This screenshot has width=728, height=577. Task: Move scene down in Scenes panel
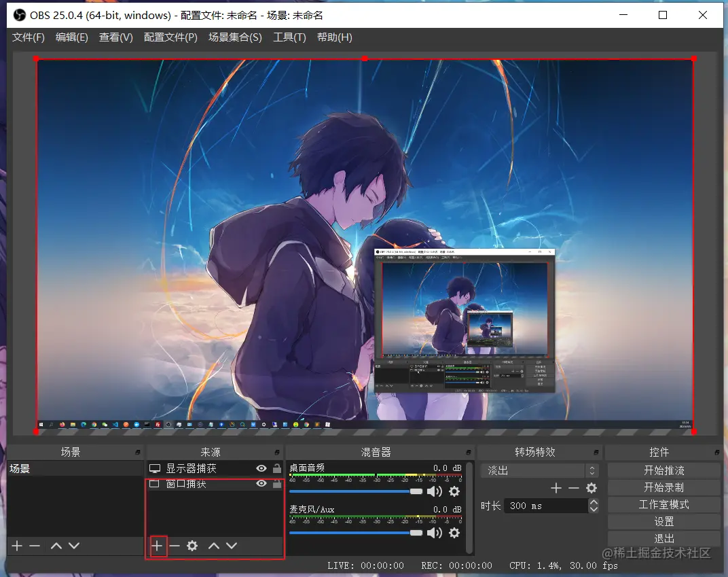tap(74, 546)
